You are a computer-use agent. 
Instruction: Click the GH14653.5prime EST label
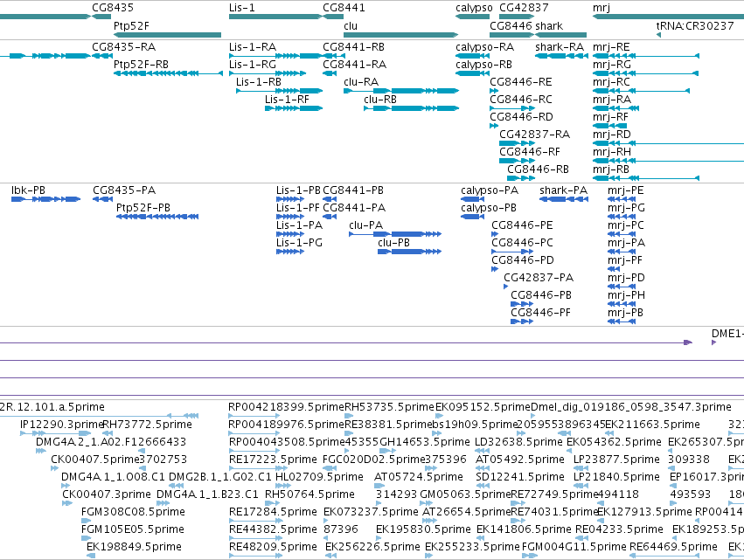[x=425, y=442]
